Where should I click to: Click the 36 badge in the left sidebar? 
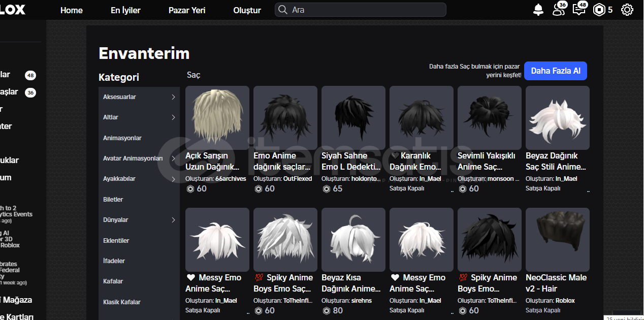(30, 92)
